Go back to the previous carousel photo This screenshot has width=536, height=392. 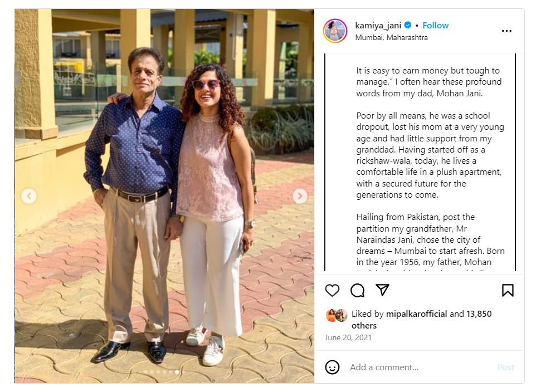pos(29,196)
